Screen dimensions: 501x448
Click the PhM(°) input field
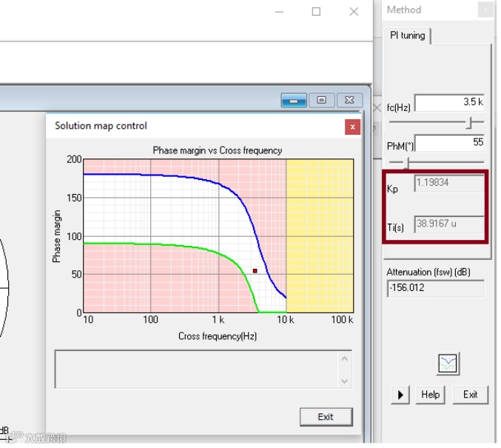coord(449,143)
